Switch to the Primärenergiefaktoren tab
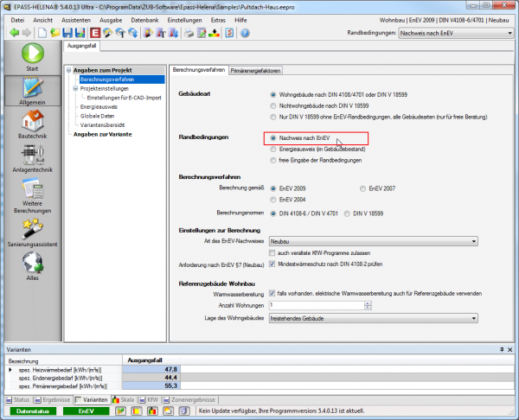The height and width of the screenshot is (420, 519). click(259, 70)
